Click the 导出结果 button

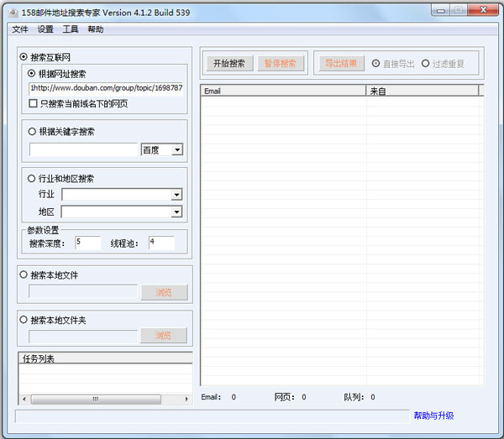(340, 64)
